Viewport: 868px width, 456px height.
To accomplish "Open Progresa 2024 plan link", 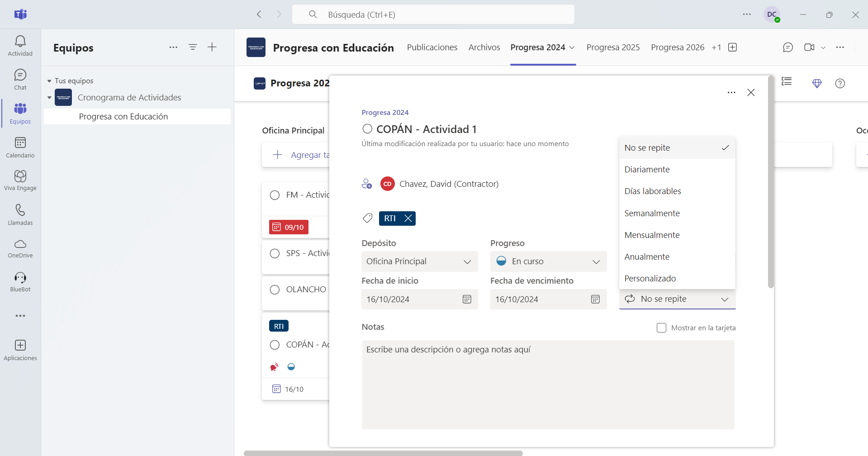I will (x=385, y=113).
